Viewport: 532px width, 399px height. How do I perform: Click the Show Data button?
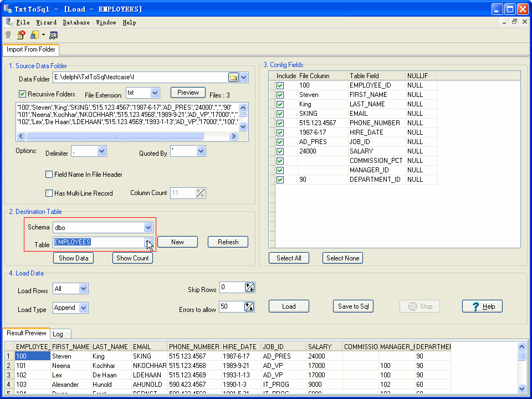[73, 258]
